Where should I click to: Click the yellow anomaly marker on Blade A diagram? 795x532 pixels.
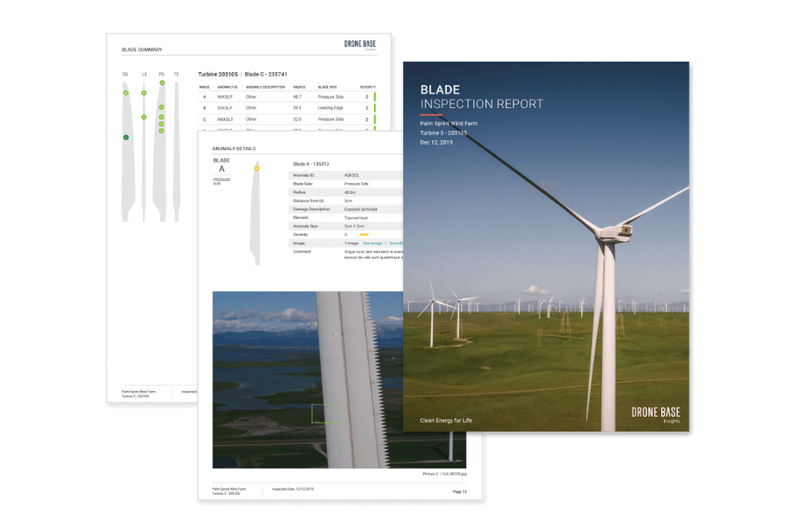click(x=256, y=168)
